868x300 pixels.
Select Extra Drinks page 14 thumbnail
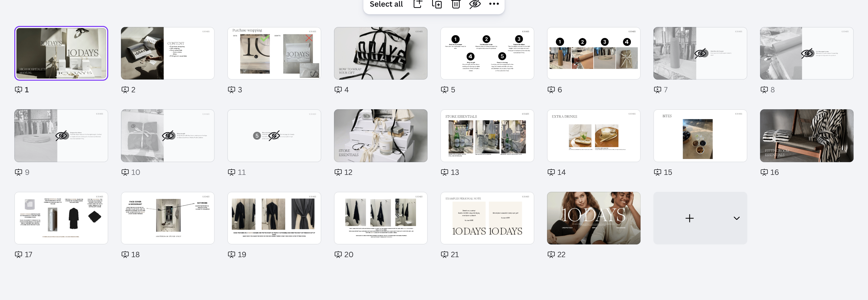[x=593, y=135]
